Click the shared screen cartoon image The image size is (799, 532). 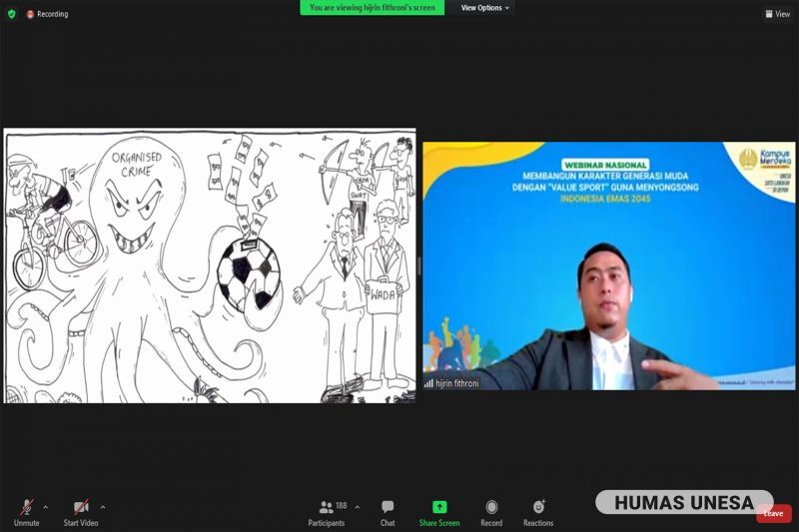210,266
